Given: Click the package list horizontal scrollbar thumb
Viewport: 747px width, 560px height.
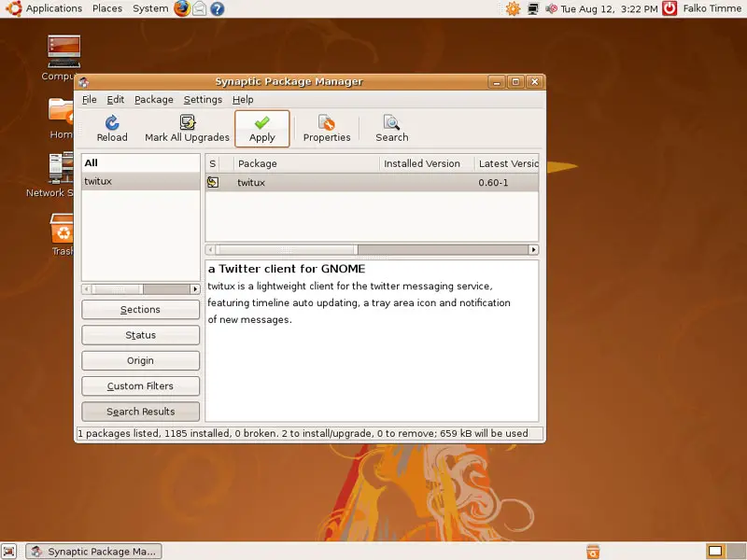Looking at the screenshot, I should click(287, 249).
